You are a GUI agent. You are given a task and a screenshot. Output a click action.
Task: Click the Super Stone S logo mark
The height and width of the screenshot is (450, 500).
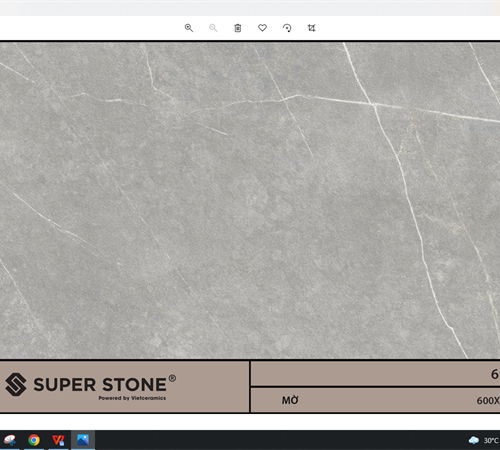16,384
